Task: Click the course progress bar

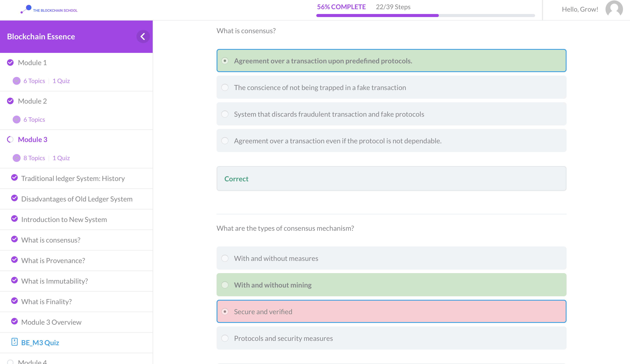Action: click(425, 16)
